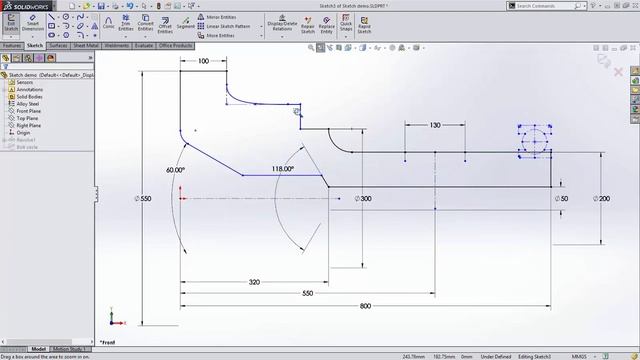This screenshot has width=640, height=360.
Task: Expand the Line tool dropdown arrow
Action: 58,17
